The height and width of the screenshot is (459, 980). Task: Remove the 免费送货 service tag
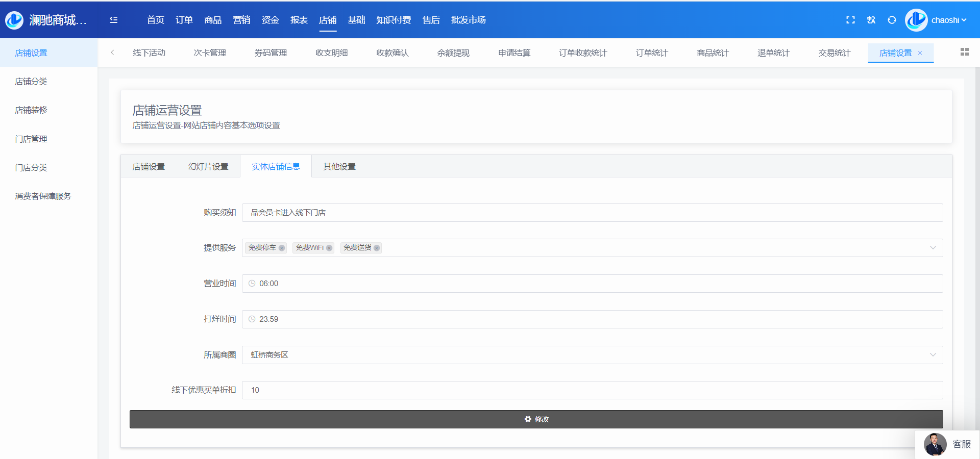tap(377, 248)
